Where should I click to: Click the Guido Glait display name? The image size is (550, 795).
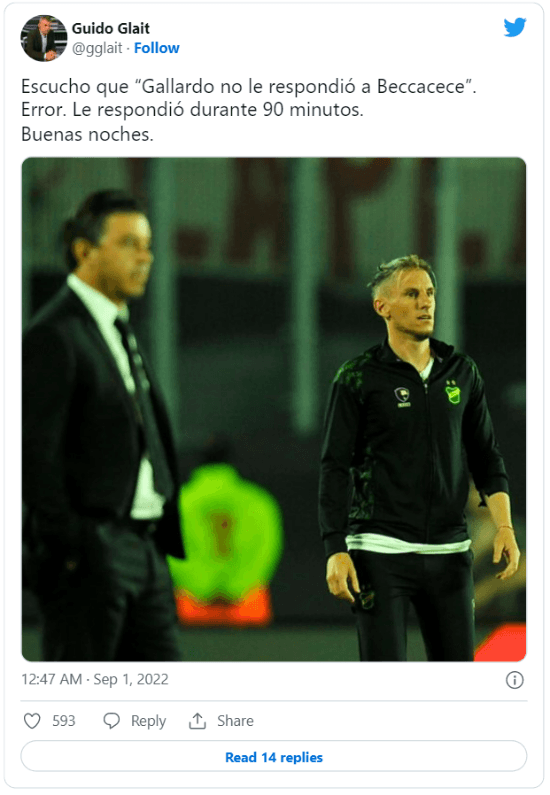(111, 28)
